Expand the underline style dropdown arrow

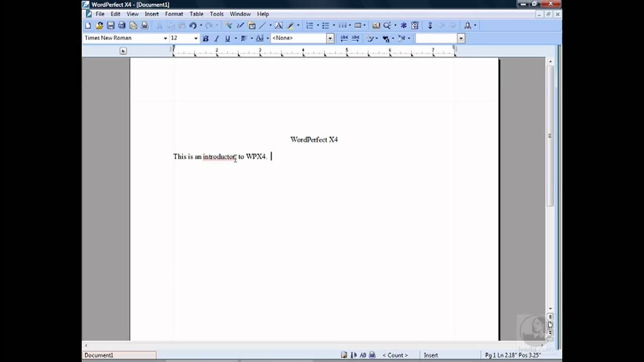pyautogui.click(x=235, y=38)
